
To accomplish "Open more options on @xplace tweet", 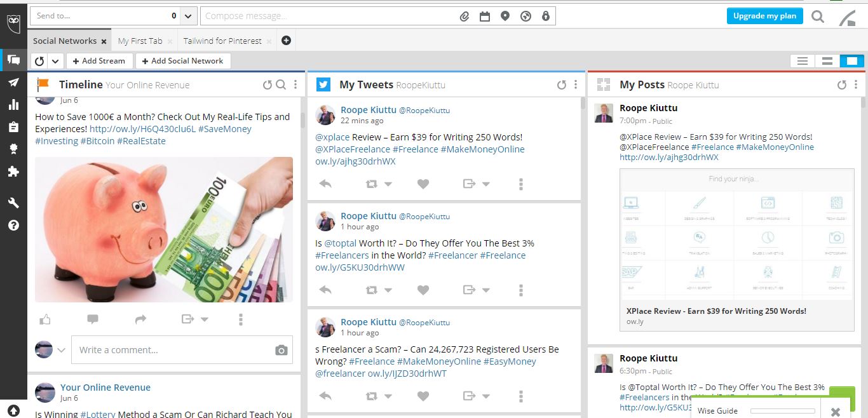I will pos(521,184).
